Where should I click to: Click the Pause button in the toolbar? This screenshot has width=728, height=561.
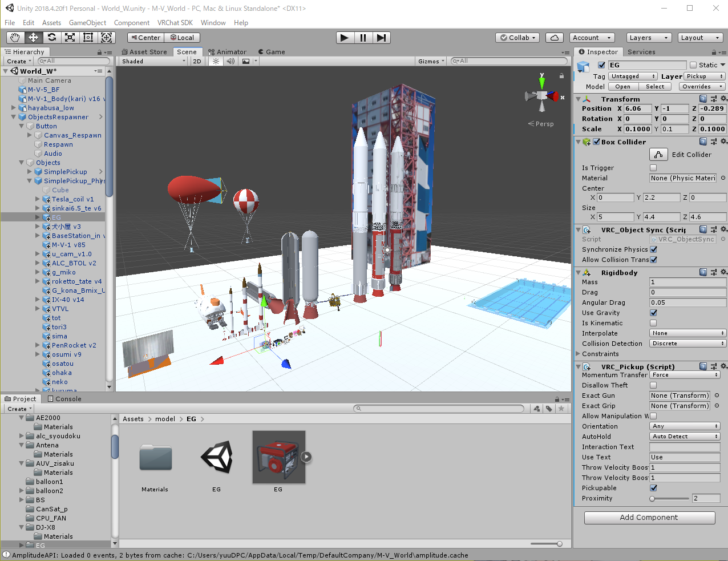(x=363, y=38)
